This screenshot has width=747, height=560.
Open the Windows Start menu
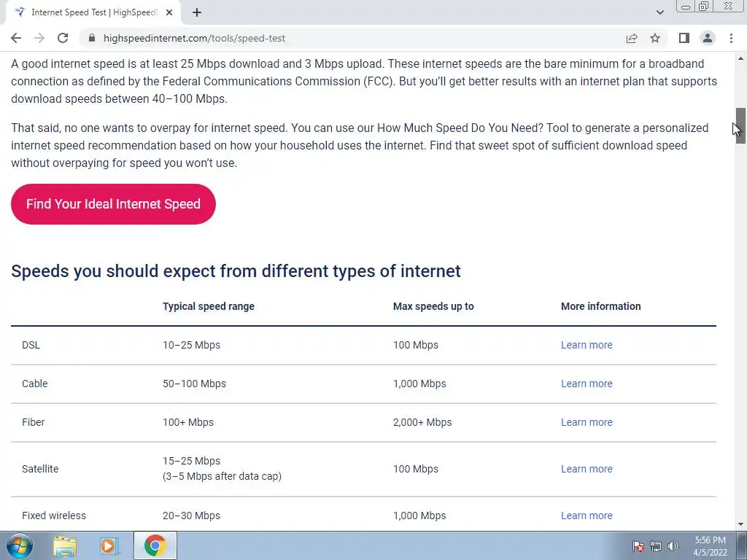pos(20,545)
